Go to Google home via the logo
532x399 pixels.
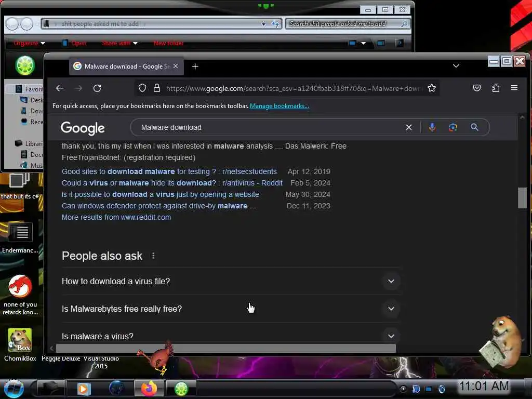click(x=83, y=128)
